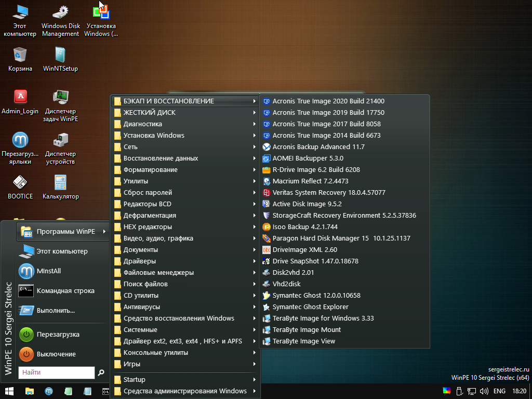Select Редакторы BCD menu item
The height and width of the screenshot is (399, 532).
tap(185, 204)
